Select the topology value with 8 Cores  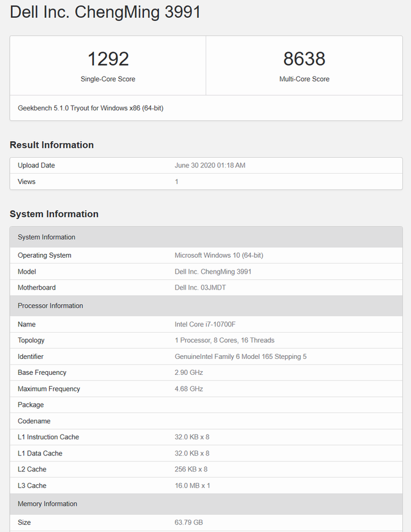click(x=225, y=340)
